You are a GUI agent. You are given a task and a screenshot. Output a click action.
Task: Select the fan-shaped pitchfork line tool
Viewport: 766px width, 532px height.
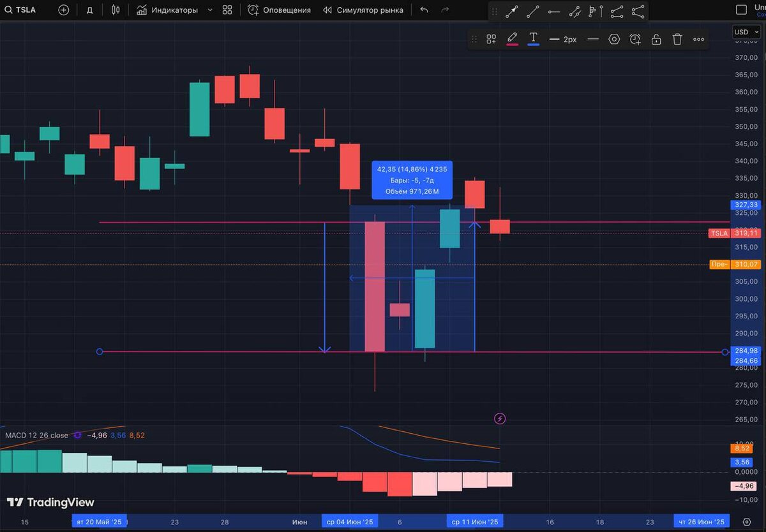click(x=638, y=11)
